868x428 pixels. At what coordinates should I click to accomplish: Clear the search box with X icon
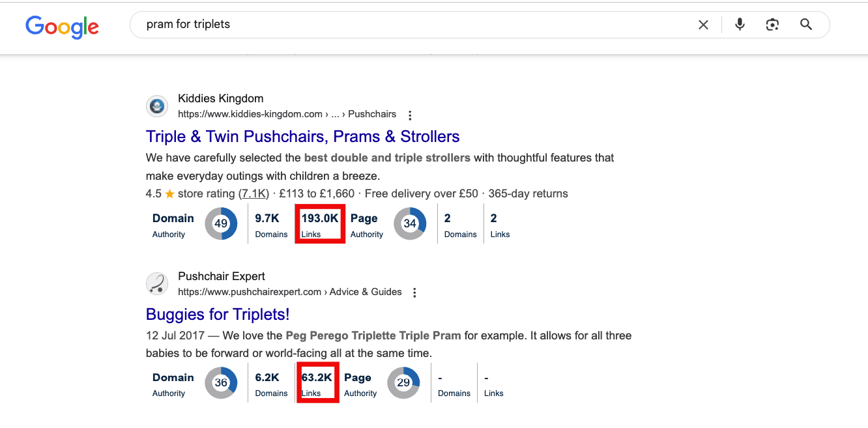[x=703, y=25]
